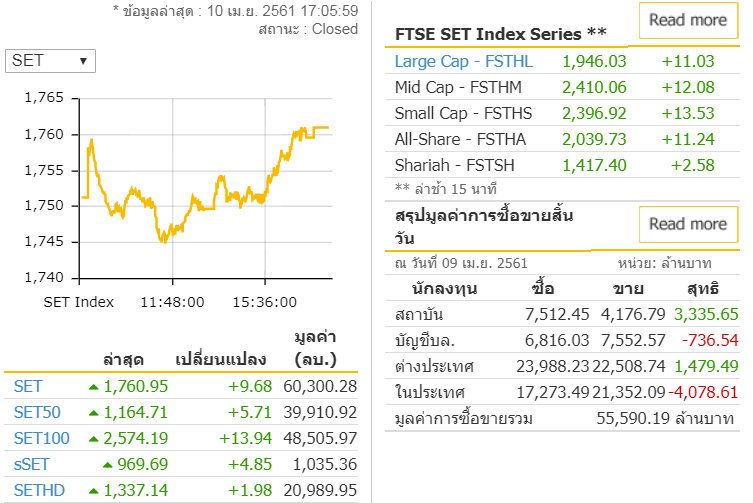Open the SET100 index link

[x=41, y=437]
